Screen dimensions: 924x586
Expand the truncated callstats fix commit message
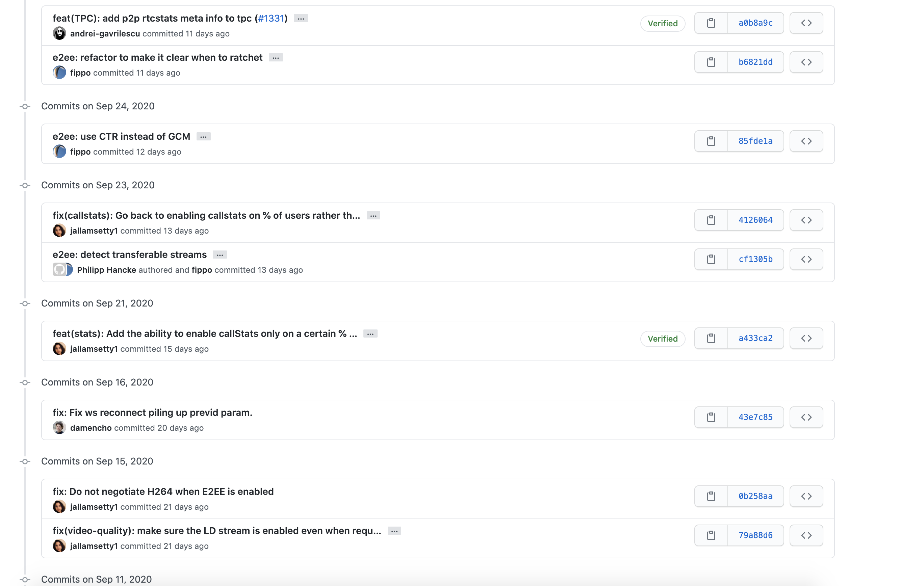(374, 215)
